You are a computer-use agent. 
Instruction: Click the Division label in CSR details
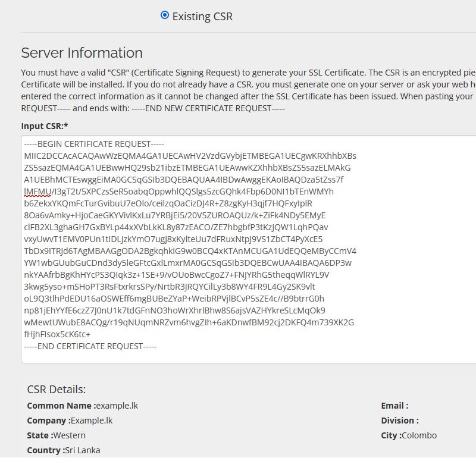[x=400, y=421]
